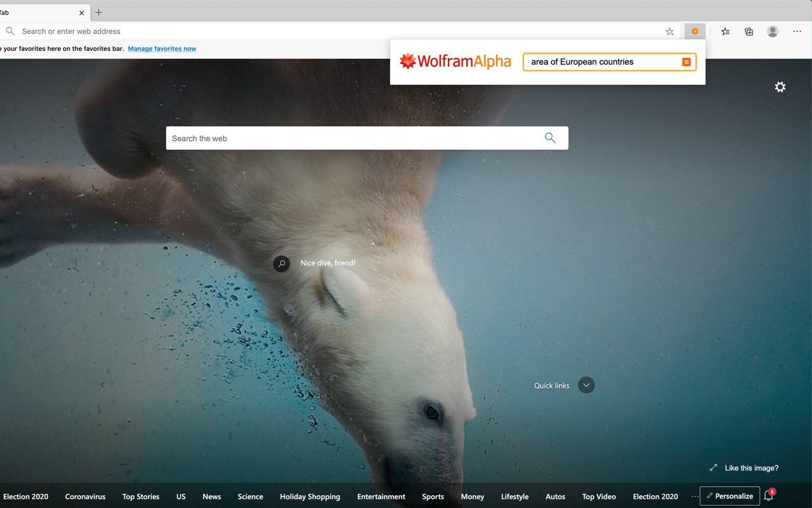Click the Personalize button
This screenshot has height=508, width=812.
(x=730, y=496)
